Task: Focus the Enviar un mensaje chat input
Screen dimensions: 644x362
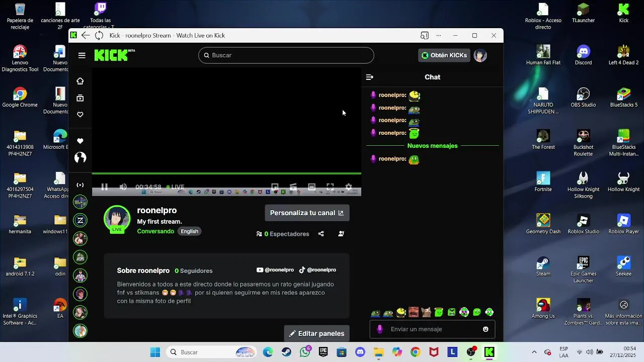Action: (433, 329)
